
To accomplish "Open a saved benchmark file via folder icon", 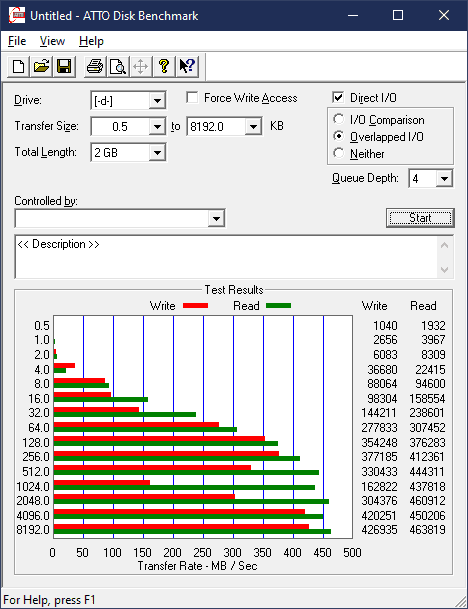I will (x=42, y=66).
